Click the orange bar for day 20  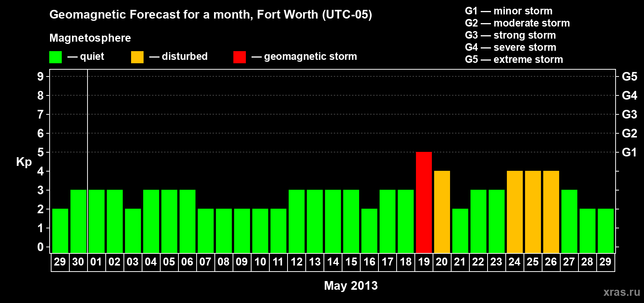click(x=442, y=212)
